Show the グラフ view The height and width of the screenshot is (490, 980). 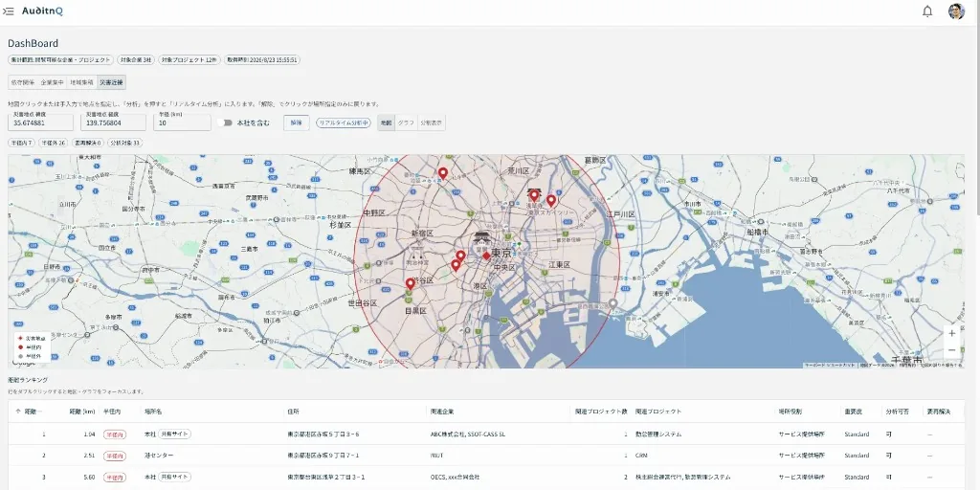406,123
